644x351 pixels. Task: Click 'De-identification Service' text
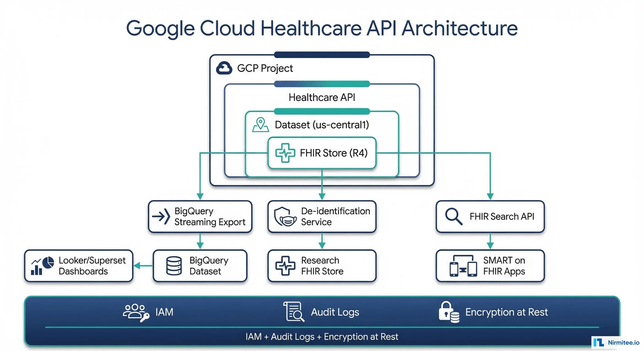[335, 216]
